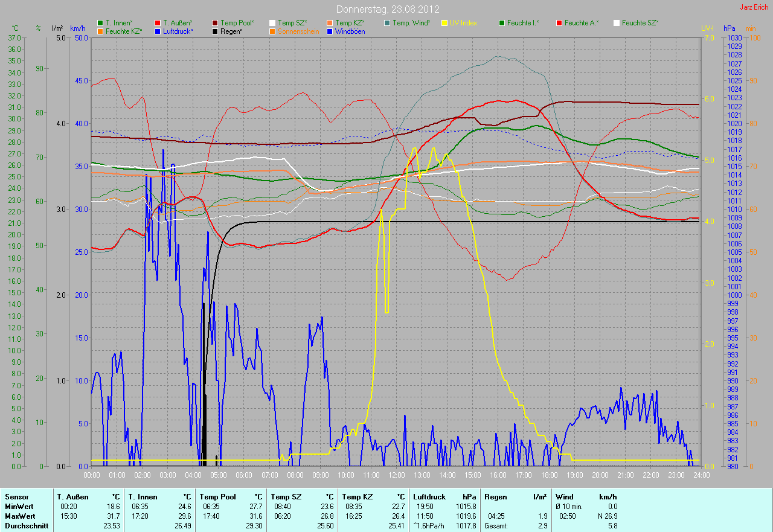Click the Windböen legend label
The height and width of the screenshot is (532, 773).
350,31
